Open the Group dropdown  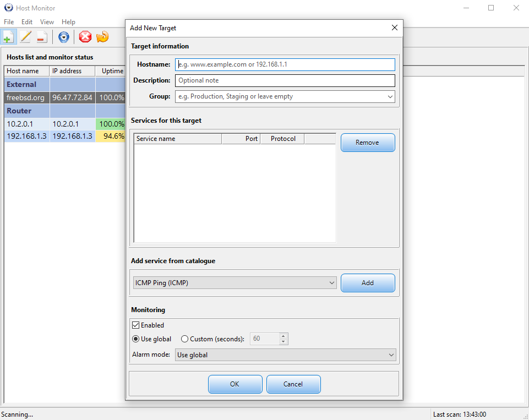tap(390, 96)
